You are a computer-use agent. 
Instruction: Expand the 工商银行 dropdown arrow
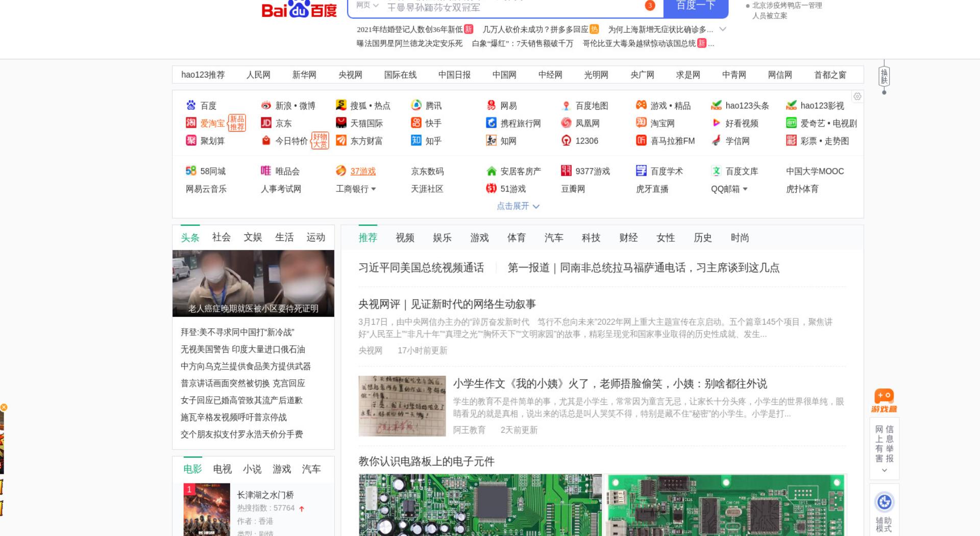[374, 189]
